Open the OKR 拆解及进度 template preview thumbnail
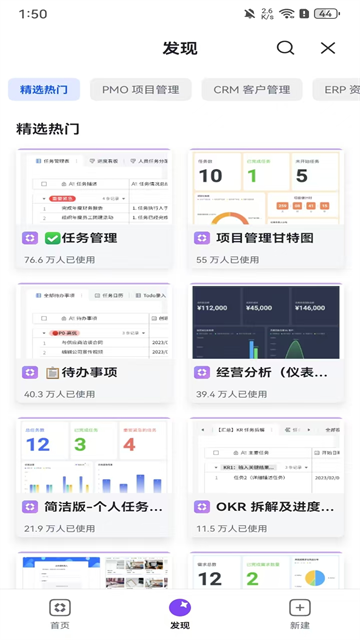 tap(266, 456)
